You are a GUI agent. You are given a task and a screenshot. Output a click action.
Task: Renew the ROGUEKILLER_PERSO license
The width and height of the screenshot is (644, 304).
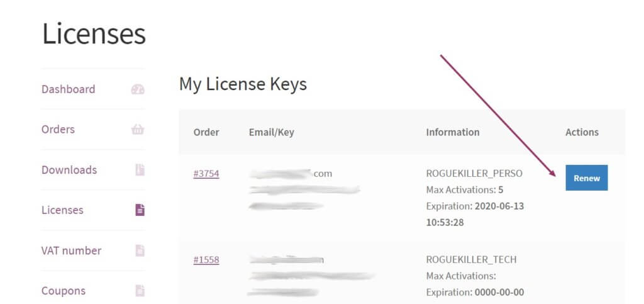point(586,178)
